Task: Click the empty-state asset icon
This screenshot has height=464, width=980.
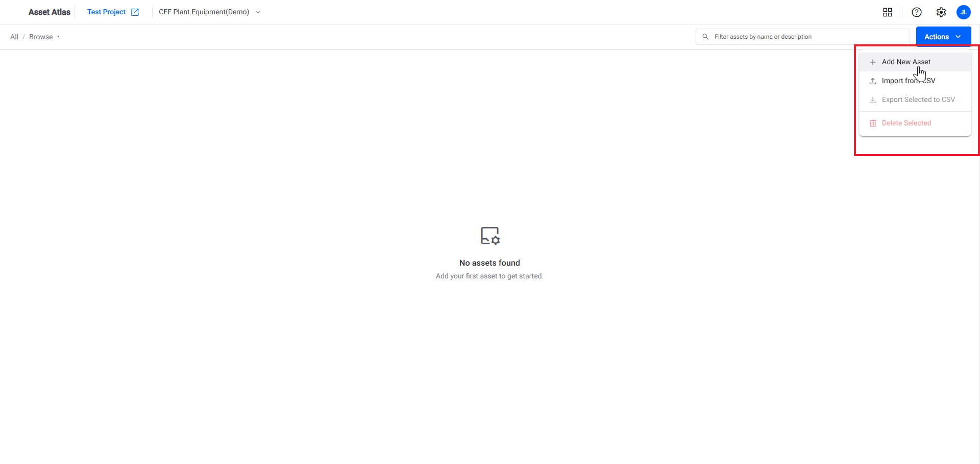Action: tap(490, 236)
